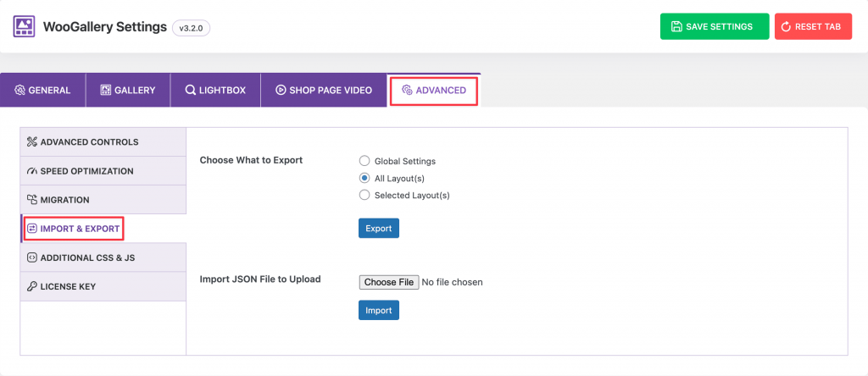Click the blue Export button
The image size is (868, 376).
(379, 229)
